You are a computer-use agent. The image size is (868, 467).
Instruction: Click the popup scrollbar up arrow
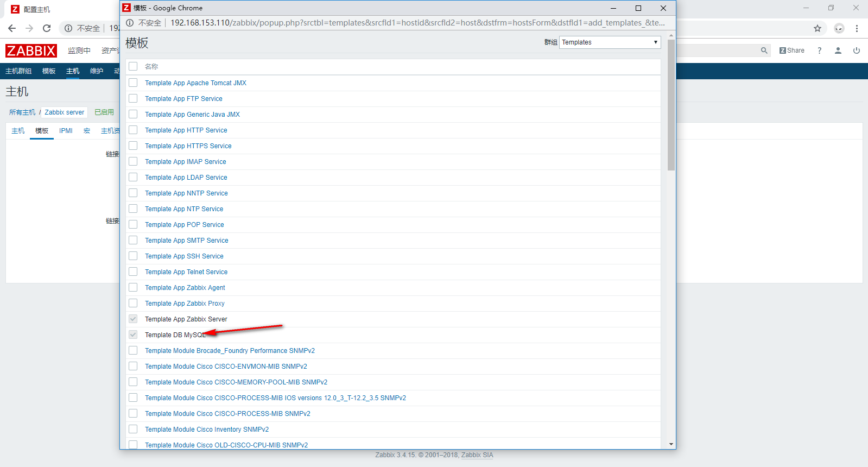(x=671, y=35)
